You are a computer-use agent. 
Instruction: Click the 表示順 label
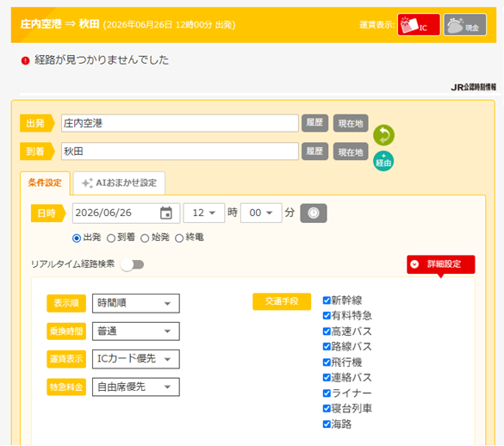pos(66,303)
